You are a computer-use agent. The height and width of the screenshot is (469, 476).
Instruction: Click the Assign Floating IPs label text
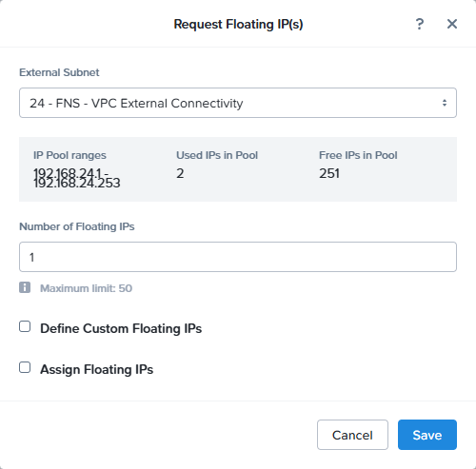(97, 369)
